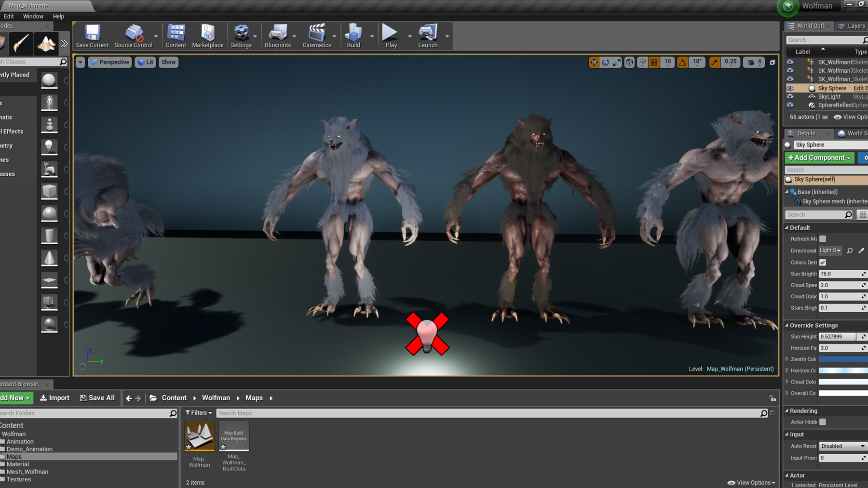Enable the Refresh Material checkbox
This screenshot has height=488, width=868.
tap(823, 239)
